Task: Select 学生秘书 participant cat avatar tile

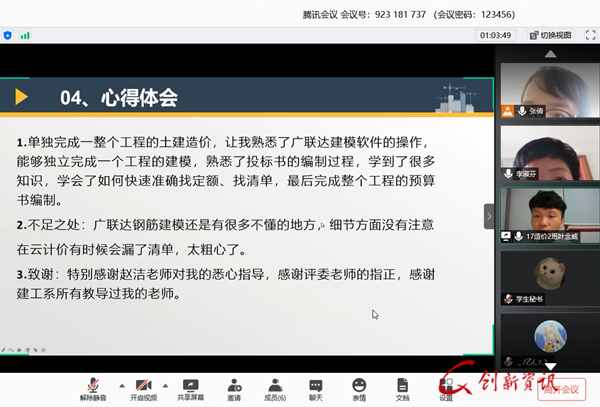Action: coord(550,278)
